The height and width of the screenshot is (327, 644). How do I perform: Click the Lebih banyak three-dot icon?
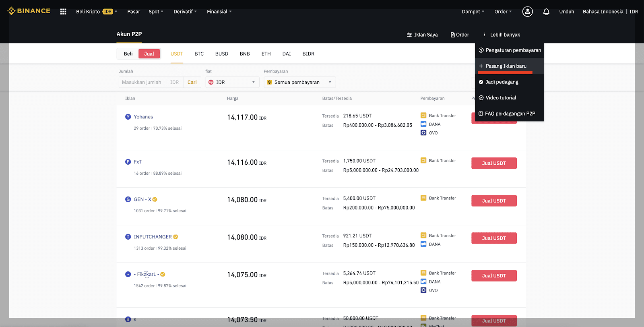pyautogui.click(x=485, y=35)
